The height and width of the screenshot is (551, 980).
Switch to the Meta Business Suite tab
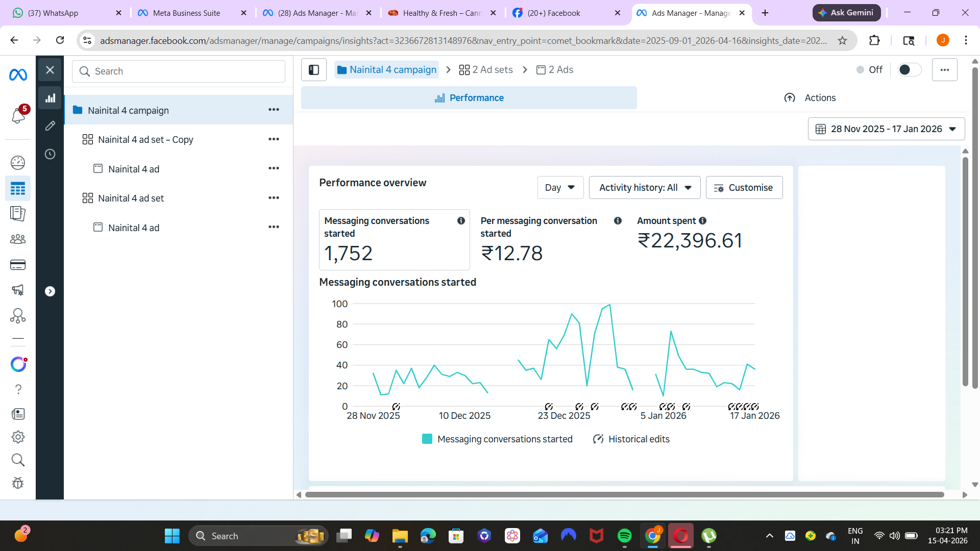click(x=191, y=13)
